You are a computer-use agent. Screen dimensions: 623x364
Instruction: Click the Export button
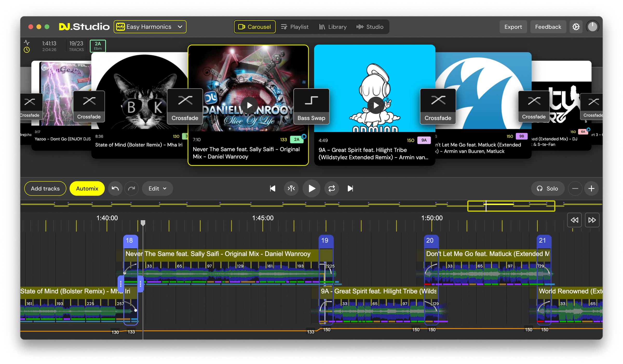coord(513,26)
